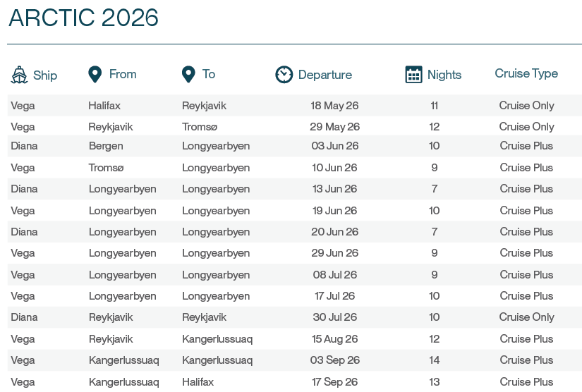
Task: Click the 20 Jun 26 departure date
Action: [334, 232]
